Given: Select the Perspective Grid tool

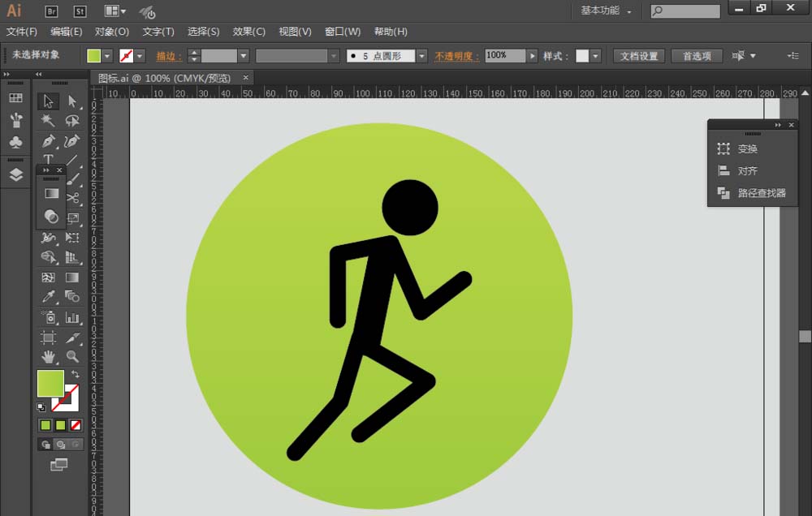Looking at the screenshot, I should pyautogui.click(x=72, y=257).
